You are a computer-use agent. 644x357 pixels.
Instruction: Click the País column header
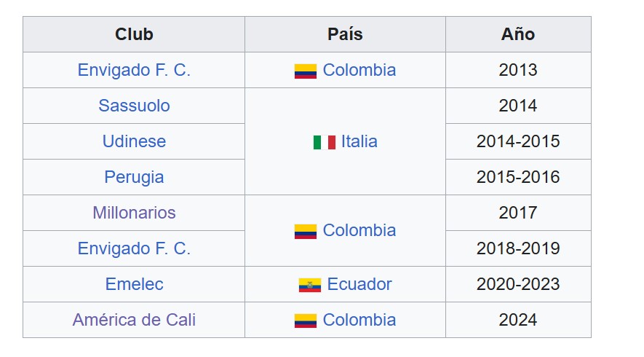click(345, 34)
